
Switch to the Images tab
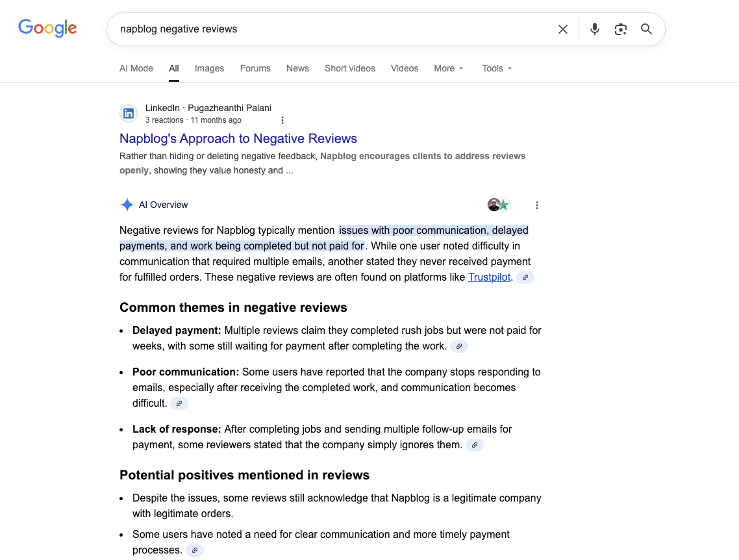(209, 68)
